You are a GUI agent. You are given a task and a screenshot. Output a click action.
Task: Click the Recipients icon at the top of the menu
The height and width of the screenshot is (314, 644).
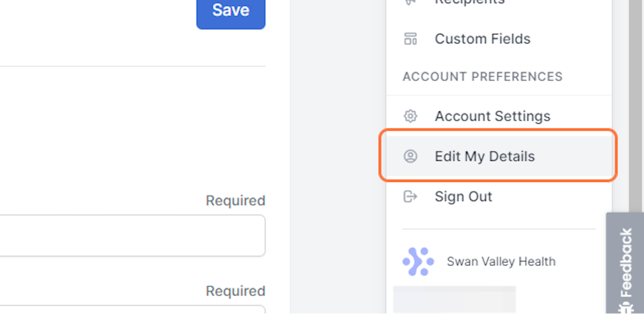(x=411, y=2)
